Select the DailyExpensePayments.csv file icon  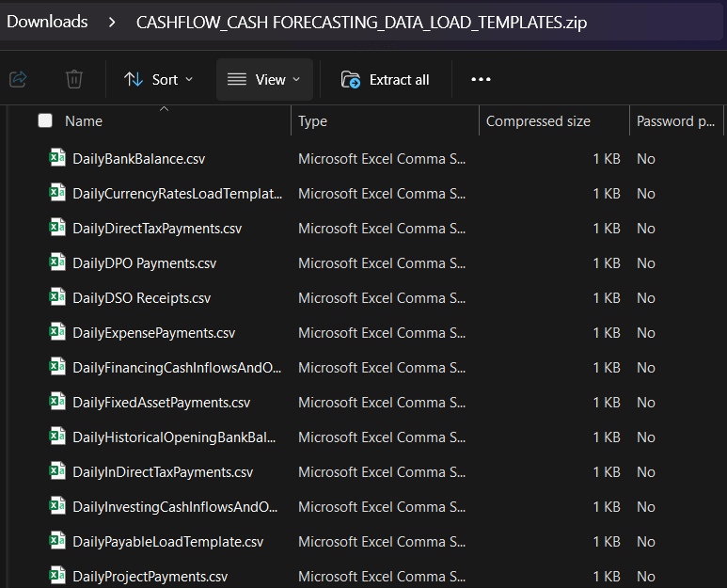pyautogui.click(x=57, y=331)
